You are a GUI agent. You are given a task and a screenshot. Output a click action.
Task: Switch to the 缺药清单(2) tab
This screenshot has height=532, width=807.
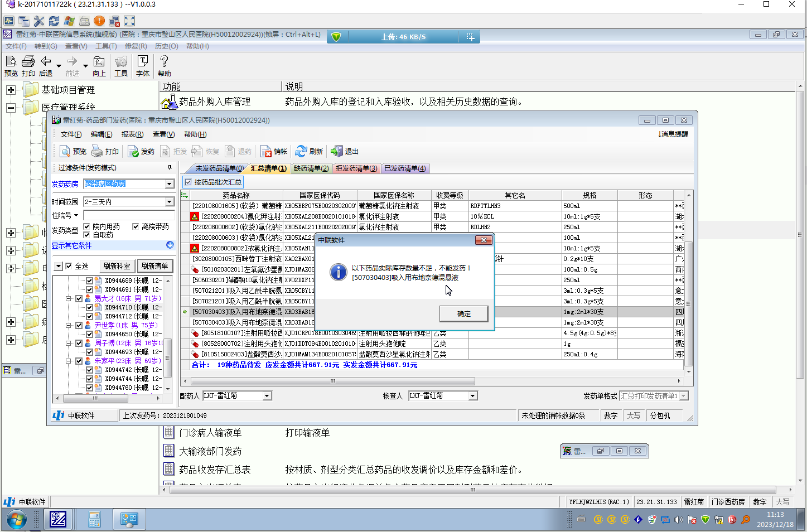[311, 168]
